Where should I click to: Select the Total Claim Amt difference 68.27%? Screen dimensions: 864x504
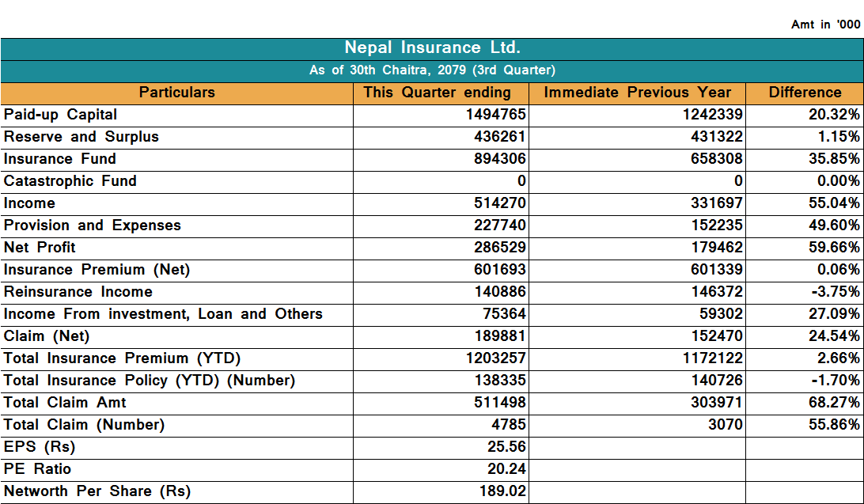(833, 403)
